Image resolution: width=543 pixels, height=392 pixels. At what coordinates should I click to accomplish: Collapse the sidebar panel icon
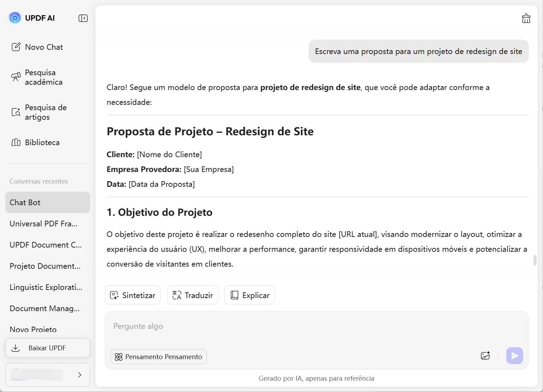point(83,18)
